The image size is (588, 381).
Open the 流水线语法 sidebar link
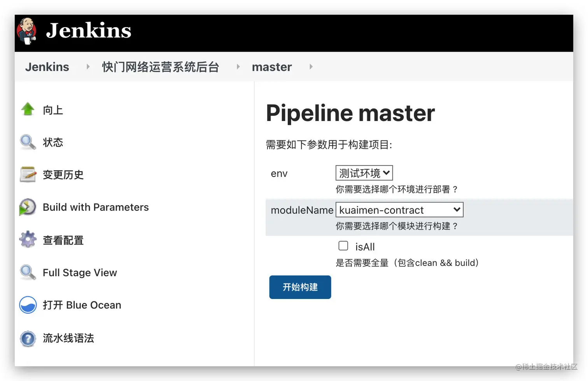coord(68,338)
